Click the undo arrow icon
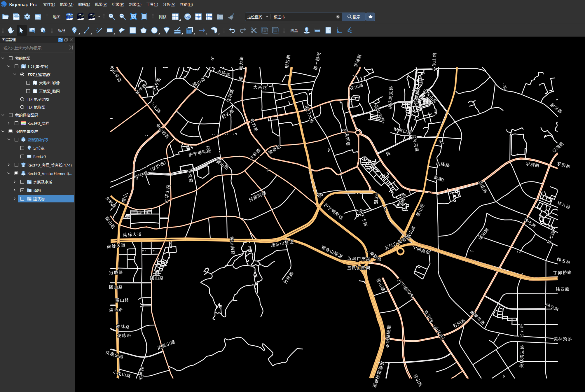This screenshot has height=392, width=585. [x=232, y=30]
